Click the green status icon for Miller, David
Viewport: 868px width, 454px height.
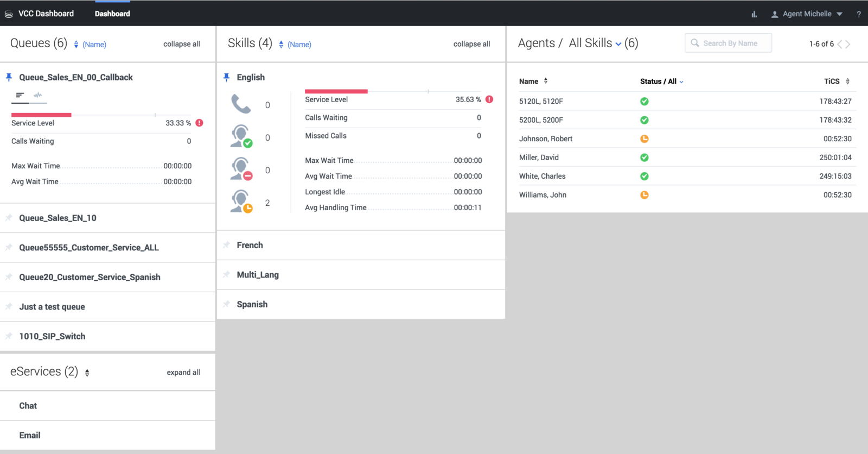(x=644, y=157)
